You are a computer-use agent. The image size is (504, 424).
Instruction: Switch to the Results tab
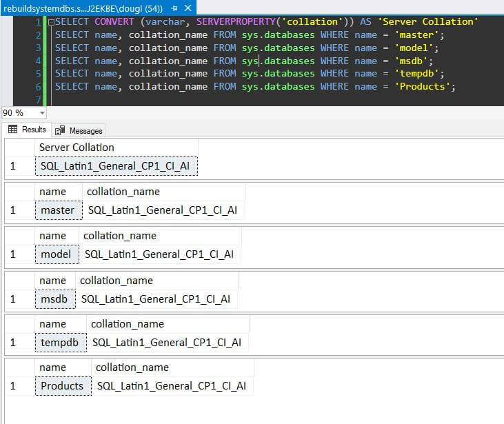[x=27, y=130]
